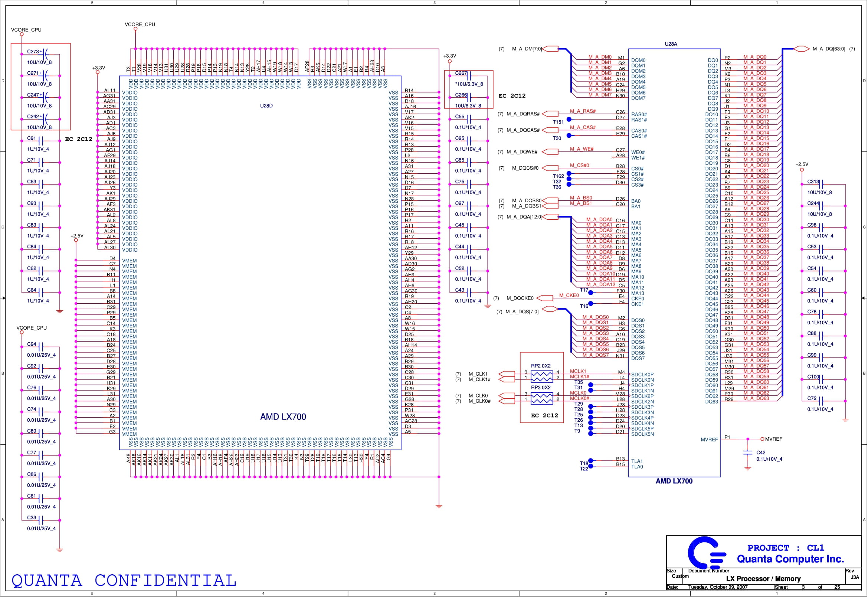
Task: Select the test point dot labeled T162
Action: click(x=569, y=173)
